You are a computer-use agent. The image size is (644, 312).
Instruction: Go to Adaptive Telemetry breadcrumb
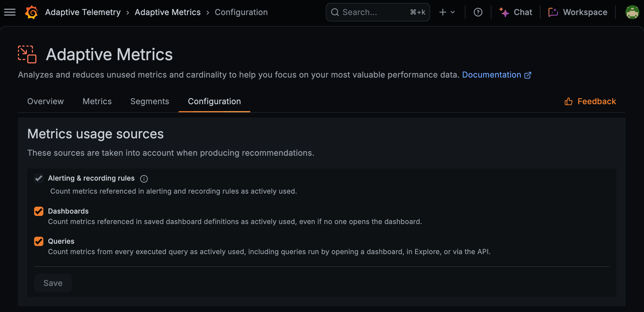[83, 12]
